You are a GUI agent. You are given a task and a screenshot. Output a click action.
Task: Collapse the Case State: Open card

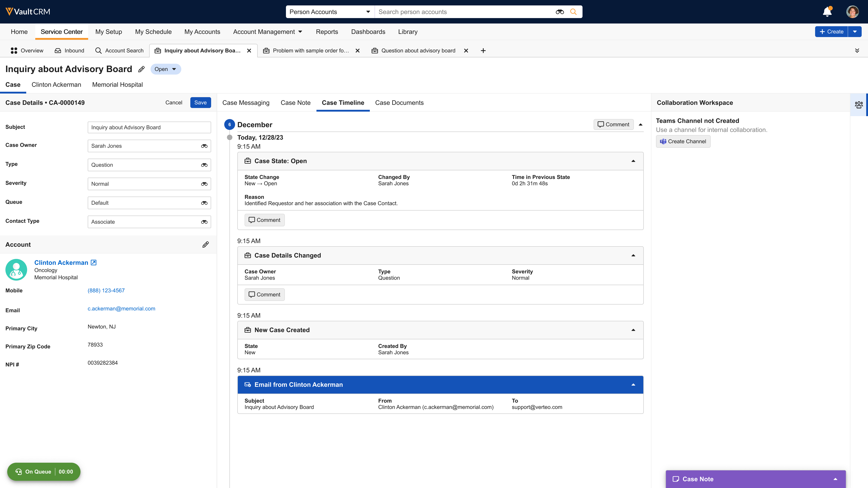pos(633,161)
